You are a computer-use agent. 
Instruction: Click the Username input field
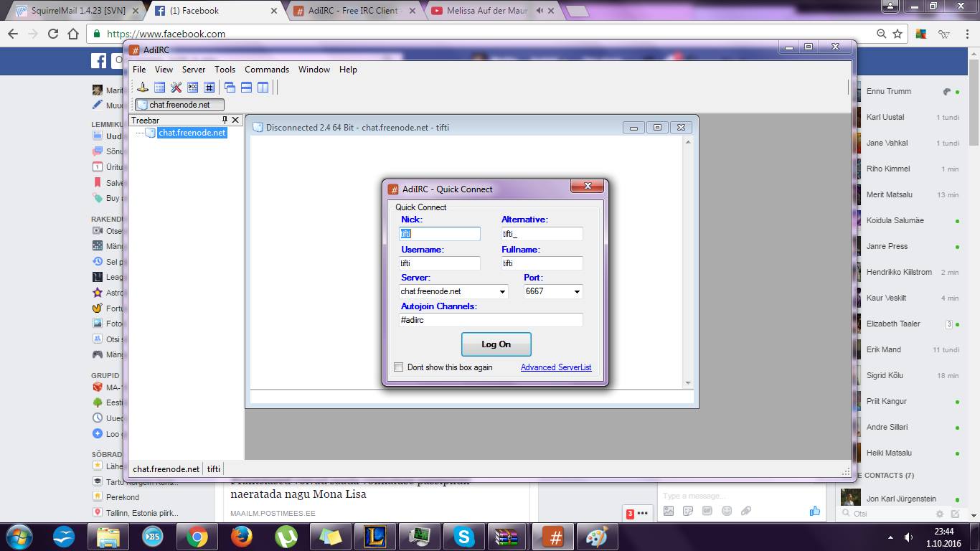coord(440,263)
